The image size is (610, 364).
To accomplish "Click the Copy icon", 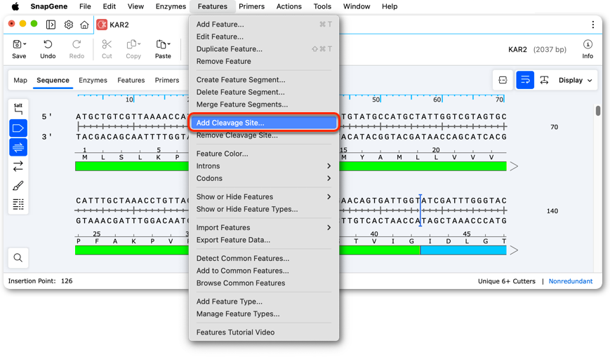I will (x=132, y=44).
